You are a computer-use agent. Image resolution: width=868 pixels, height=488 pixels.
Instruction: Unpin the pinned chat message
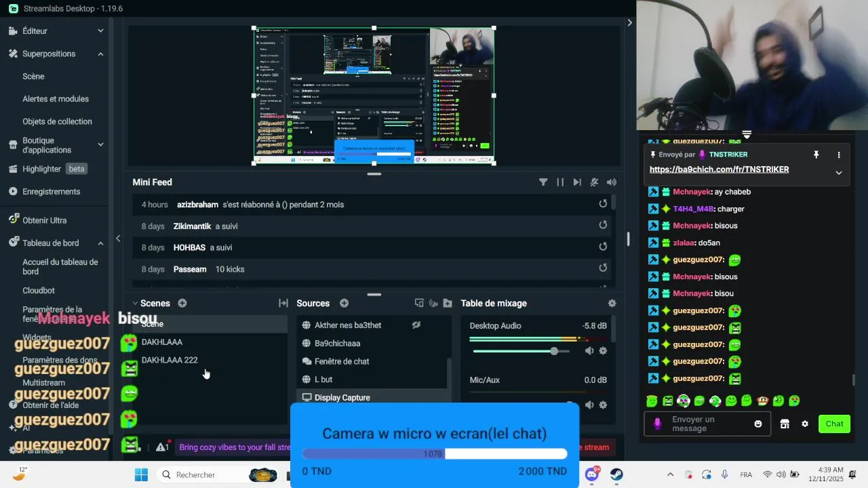click(x=816, y=155)
